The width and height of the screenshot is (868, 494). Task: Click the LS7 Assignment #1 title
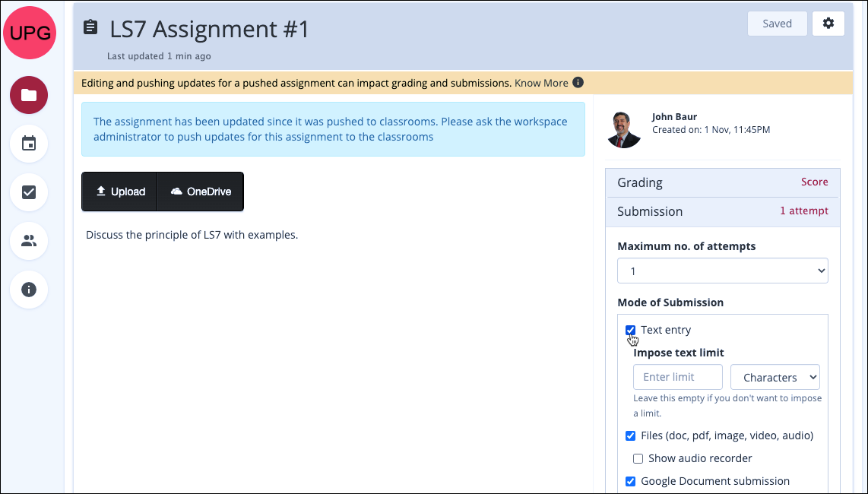[209, 29]
